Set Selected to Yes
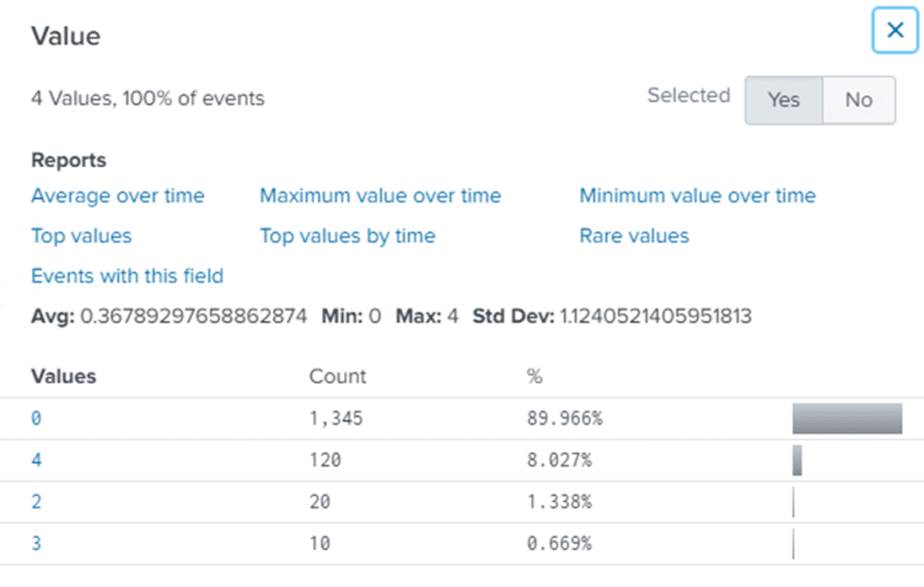This screenshot has width=924, height=587. coord(783,100)
